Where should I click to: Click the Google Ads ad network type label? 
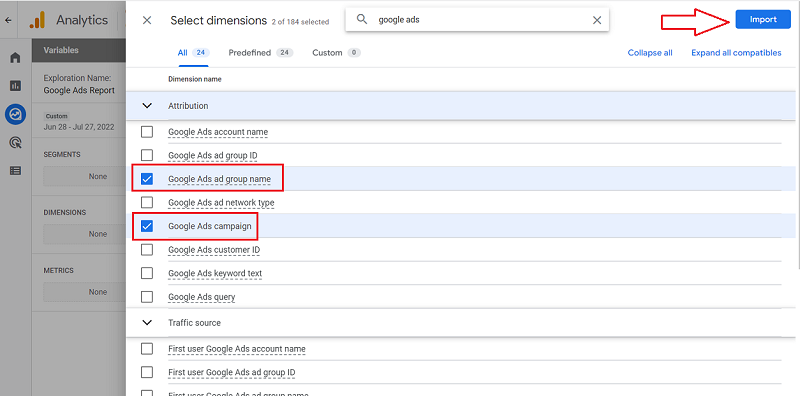coord(221,203)
